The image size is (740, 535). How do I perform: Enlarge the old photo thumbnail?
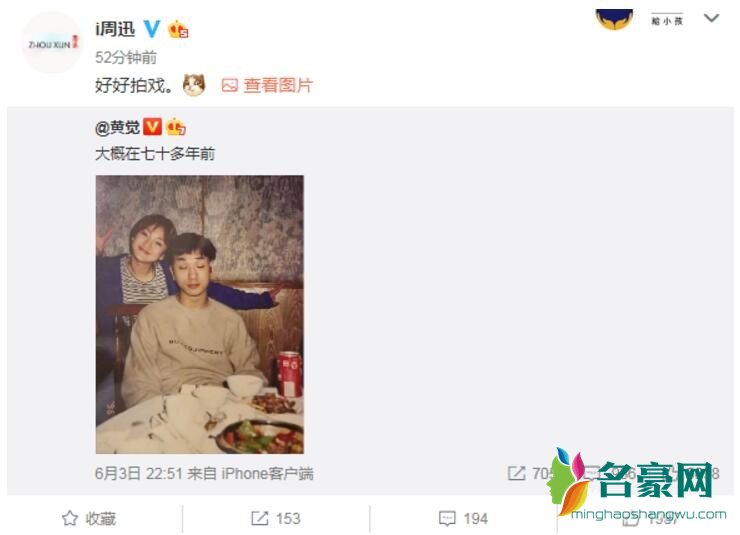[x=200, y=315]
